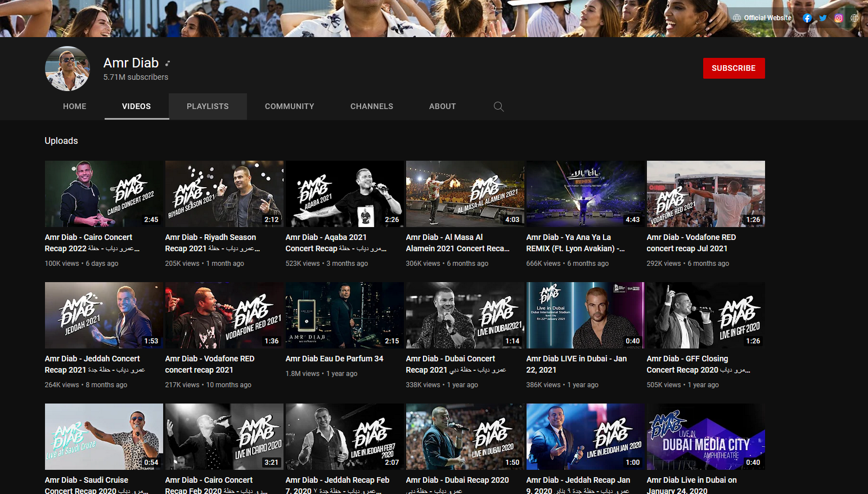Open the Amr Diab Eau De Parfum 34 title
868x494 pixels.
[334, 359]
